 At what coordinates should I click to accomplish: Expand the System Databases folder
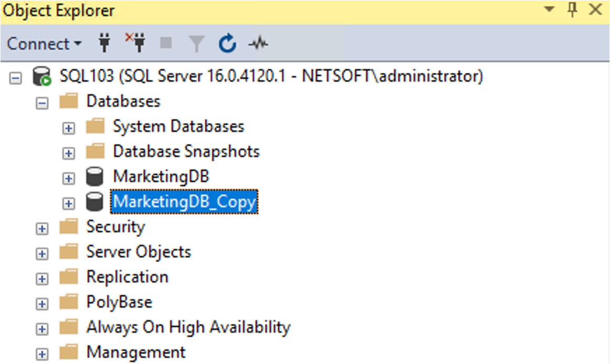click(68, 126)
